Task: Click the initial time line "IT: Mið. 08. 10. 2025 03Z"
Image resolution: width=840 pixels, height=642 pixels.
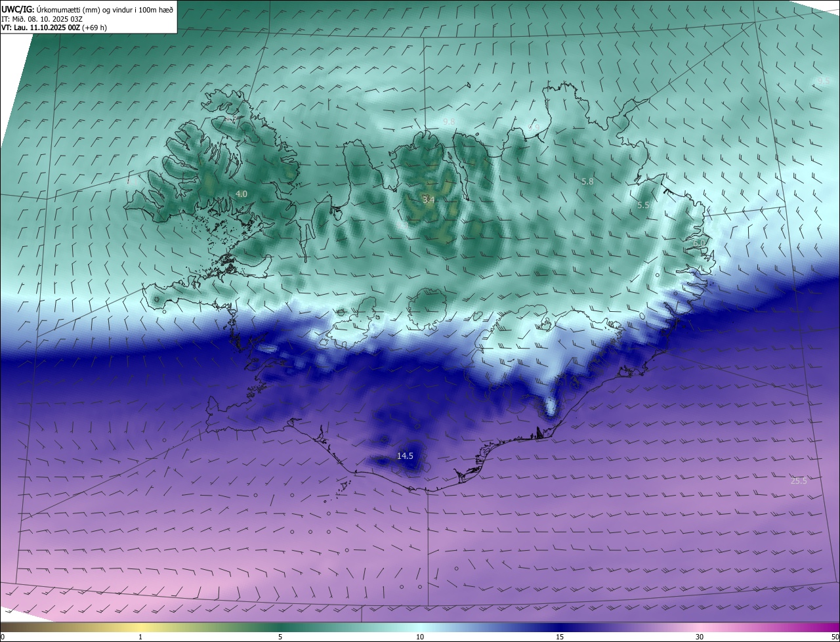Action: (42, 19)
